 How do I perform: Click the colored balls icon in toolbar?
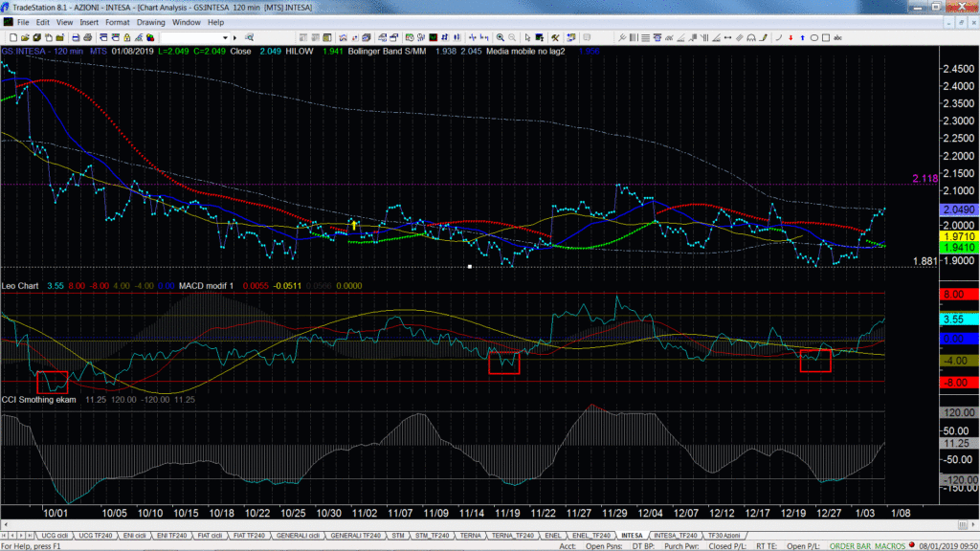[x=150, y=37]
